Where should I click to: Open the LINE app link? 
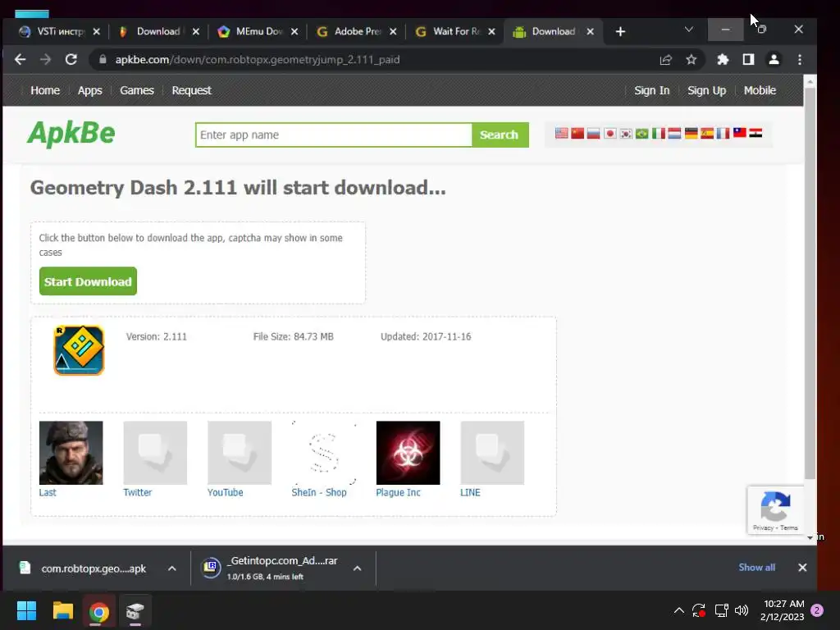(x=470, y=492)
